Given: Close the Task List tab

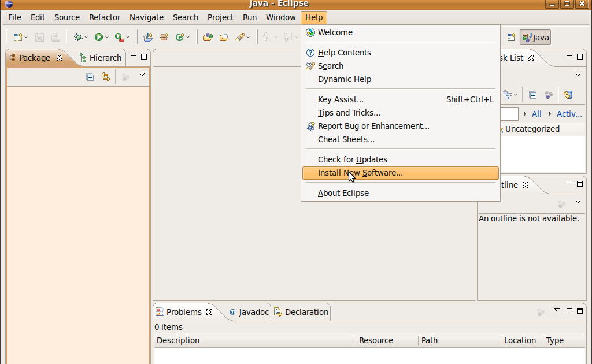Looking at the screenshot, I should tap(531, 58).
